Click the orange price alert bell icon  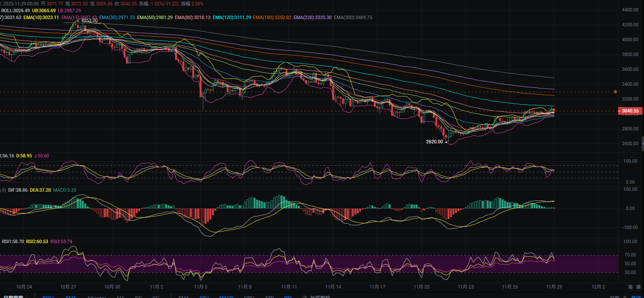tap(615, 92)
